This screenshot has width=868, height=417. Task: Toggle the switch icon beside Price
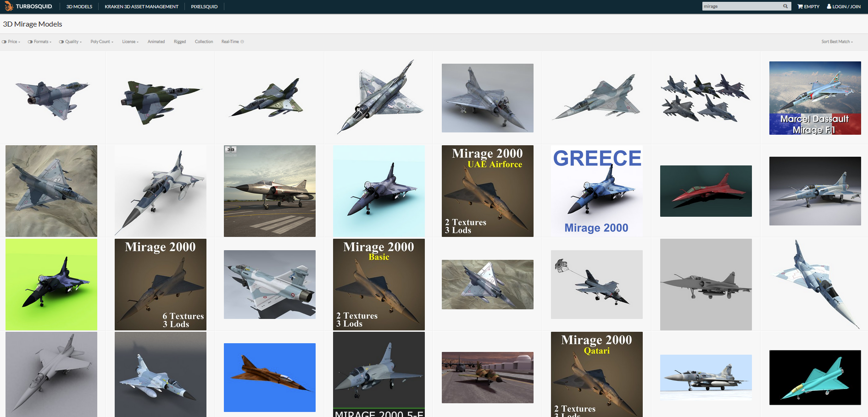(4, 42)
